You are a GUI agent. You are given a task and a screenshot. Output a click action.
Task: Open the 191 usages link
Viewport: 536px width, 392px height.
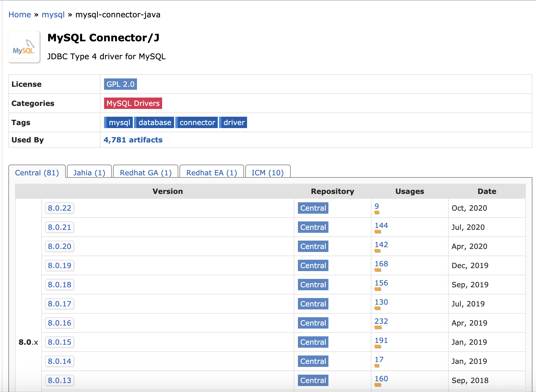(x=381, y=340)
